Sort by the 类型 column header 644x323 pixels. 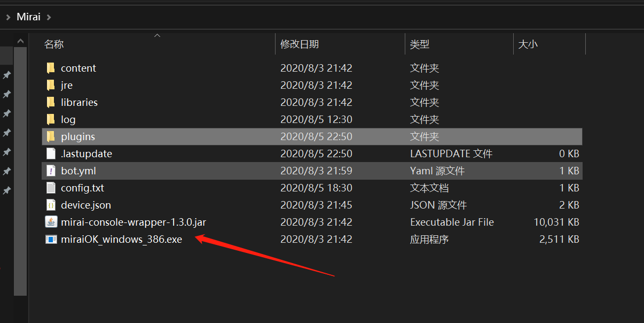click(x=420, y=44)
